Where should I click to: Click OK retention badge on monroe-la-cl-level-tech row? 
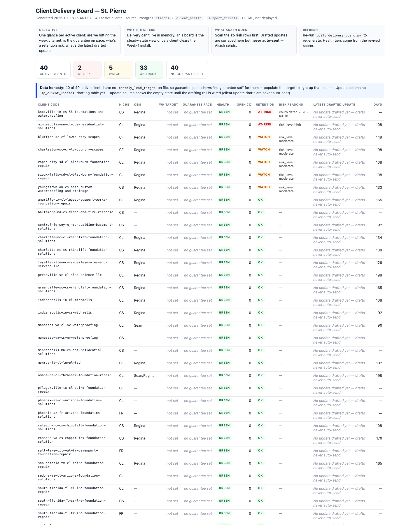tap(260, 363)
